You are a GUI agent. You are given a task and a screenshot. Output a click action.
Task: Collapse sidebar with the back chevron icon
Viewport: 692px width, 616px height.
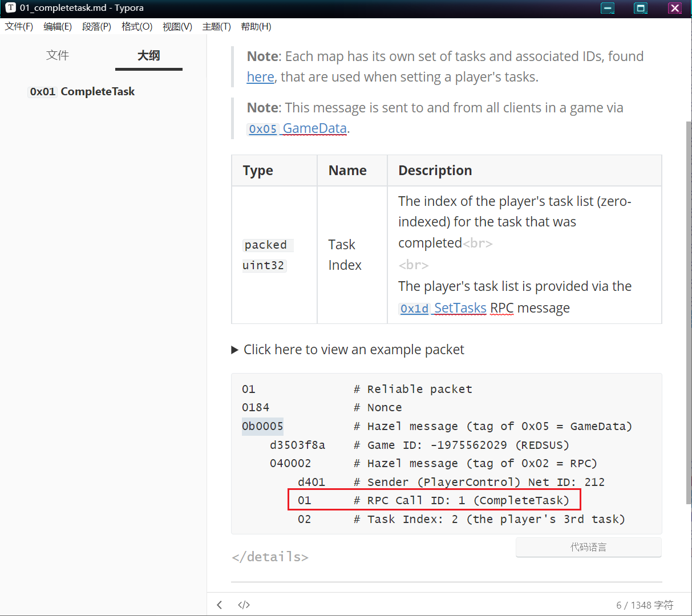pyautogui.click(x=220, y=605)
